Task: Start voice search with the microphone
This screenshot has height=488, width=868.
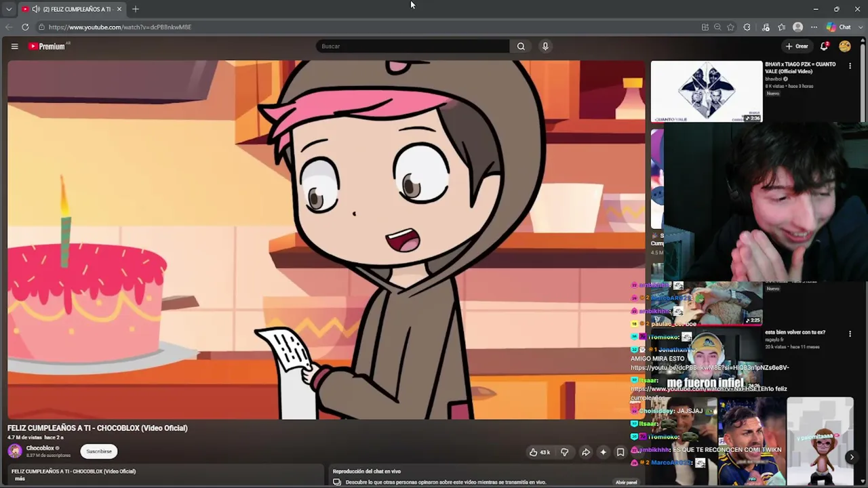Action: 545,46
